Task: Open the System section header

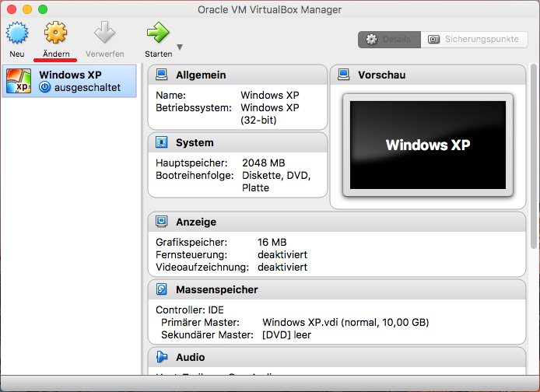Action: pos(237,142)
